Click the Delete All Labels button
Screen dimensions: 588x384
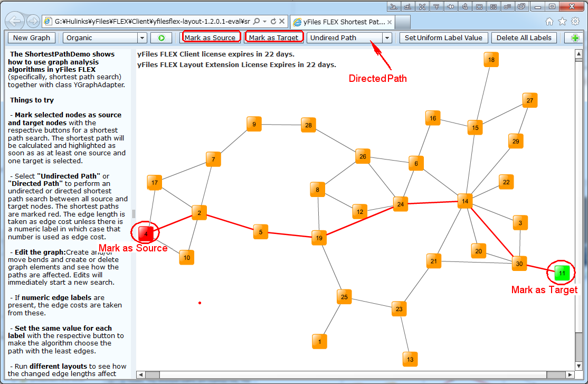[524, 38]
